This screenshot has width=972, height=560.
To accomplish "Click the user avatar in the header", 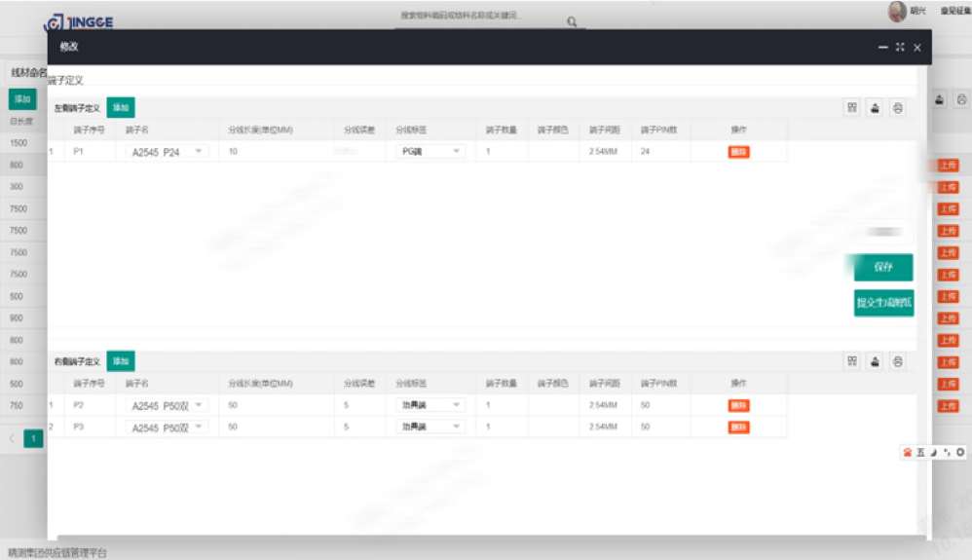I will (897, 12).
